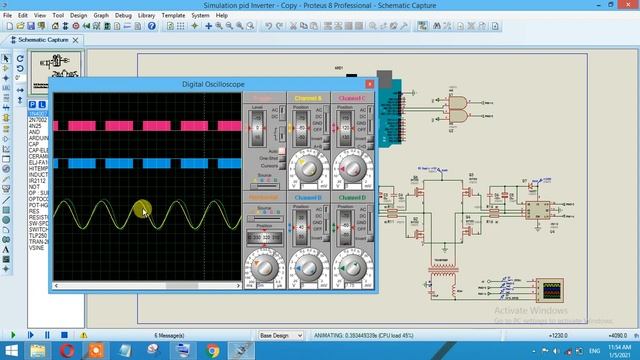
Task: Open the Graph menu
Action: pyautogui.click(x=101, y=16)
